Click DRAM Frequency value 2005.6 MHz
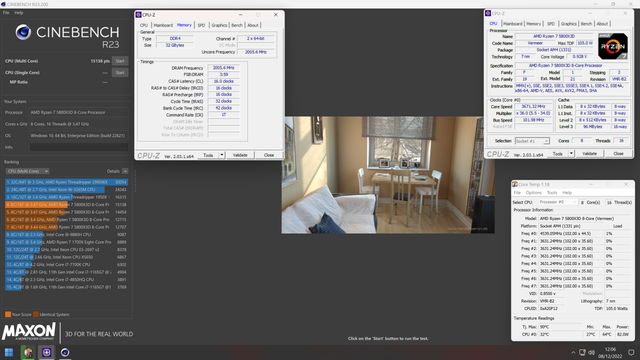This screenshot has height=360, width=640. tap(223, 68)
